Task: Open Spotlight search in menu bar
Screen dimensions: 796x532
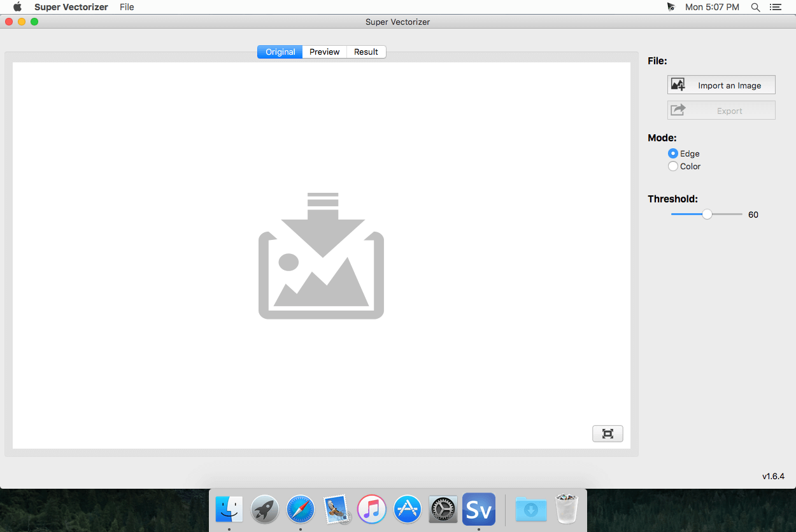Action: pos(755,7)
